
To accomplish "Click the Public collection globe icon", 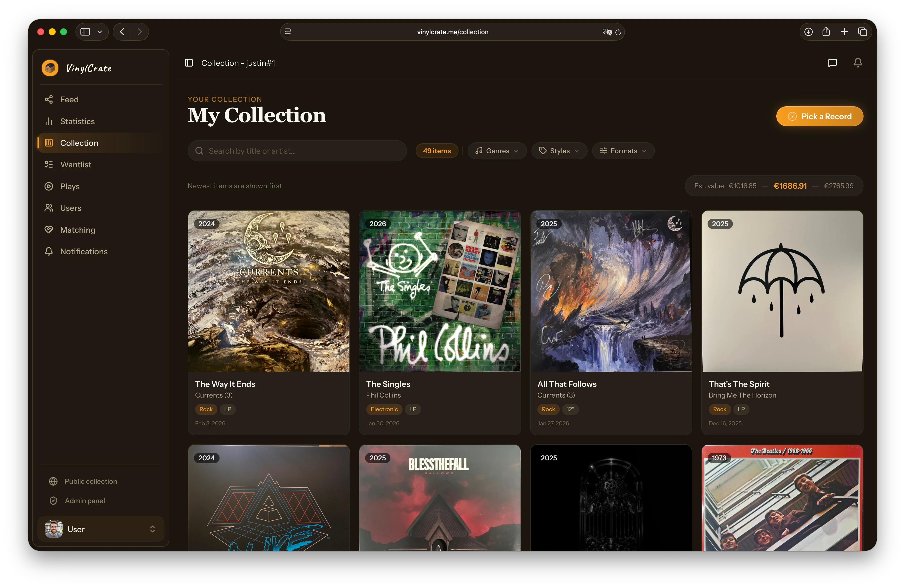I will (54, 481).
